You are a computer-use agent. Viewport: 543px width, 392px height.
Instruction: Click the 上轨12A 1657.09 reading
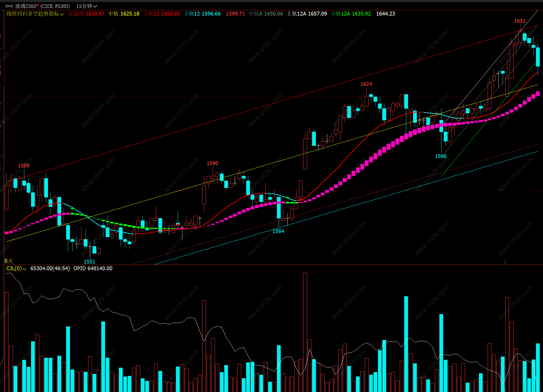tap(307, 14)
